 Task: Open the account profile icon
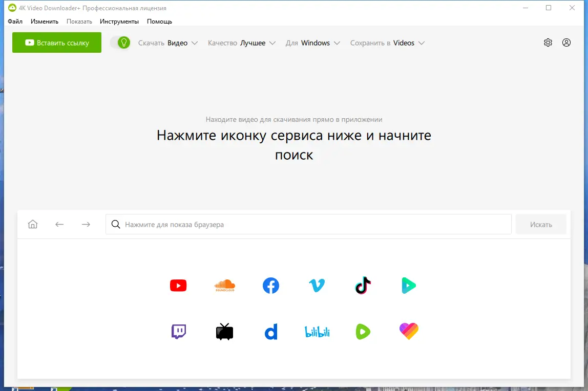tap(566, 42)
